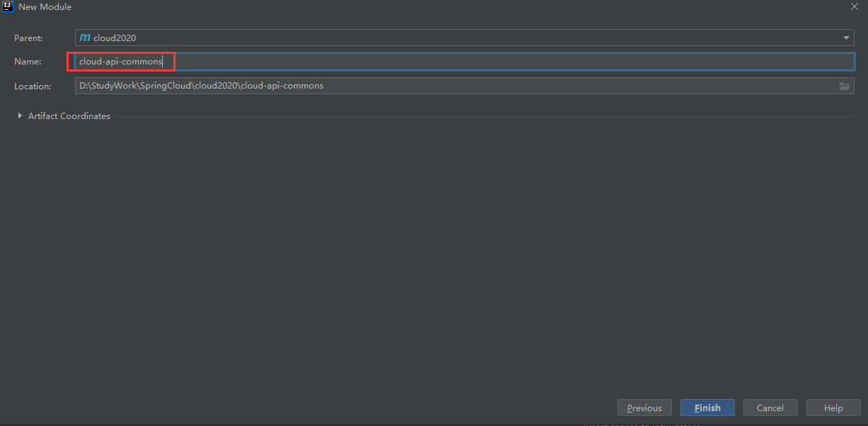Click the Parent label
Image resolution: width=868 pixels, height=426 pixels.
pos(28,38)
